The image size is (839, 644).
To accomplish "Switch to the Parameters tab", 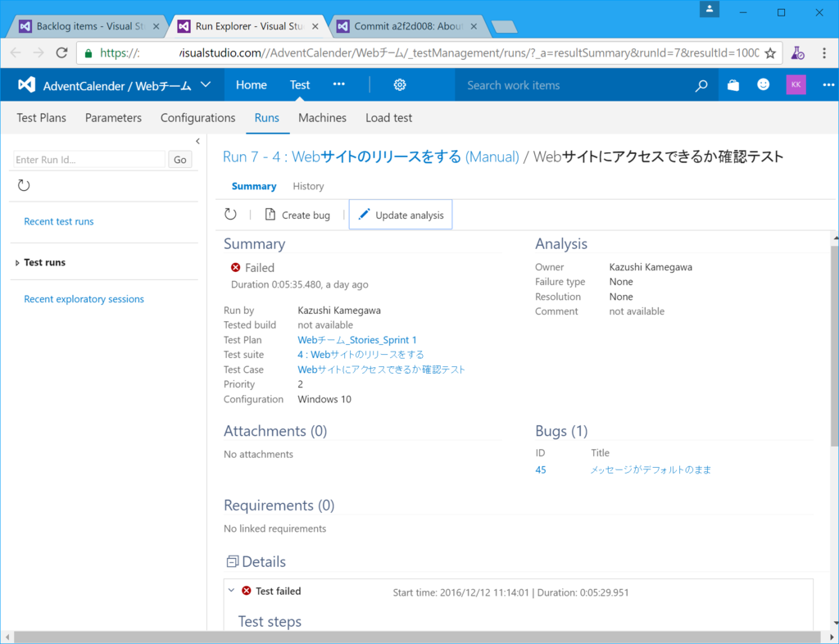I will pos(113,118).
